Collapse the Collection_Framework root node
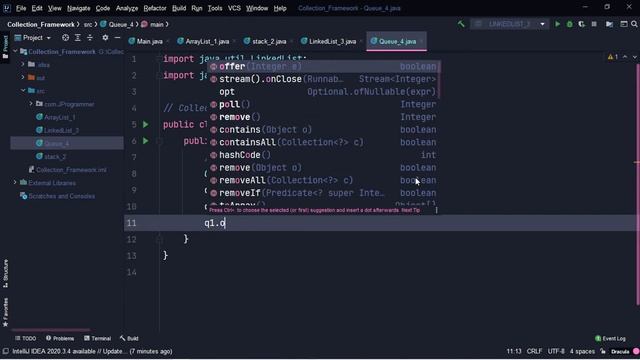640x360 pixels. [x=15, y=51]
